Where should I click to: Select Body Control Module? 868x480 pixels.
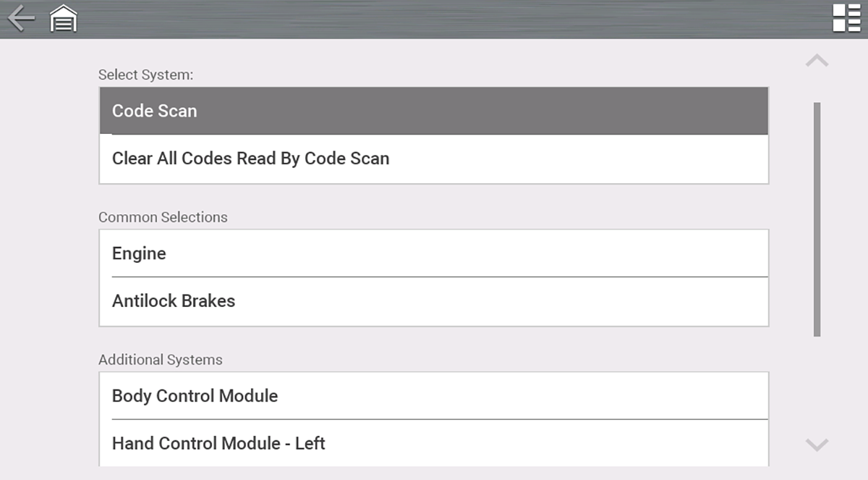click(x=433, y=396)
